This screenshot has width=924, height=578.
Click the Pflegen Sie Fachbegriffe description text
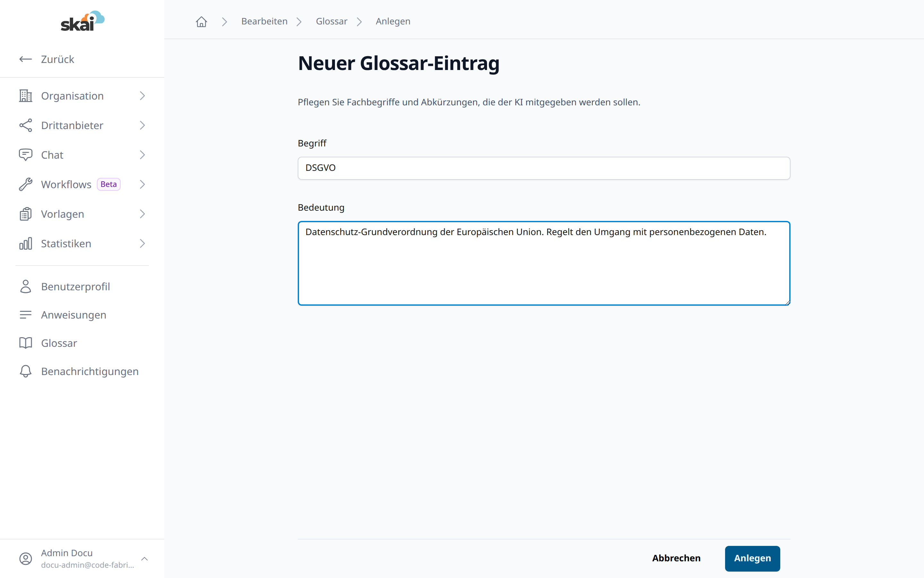469,102
